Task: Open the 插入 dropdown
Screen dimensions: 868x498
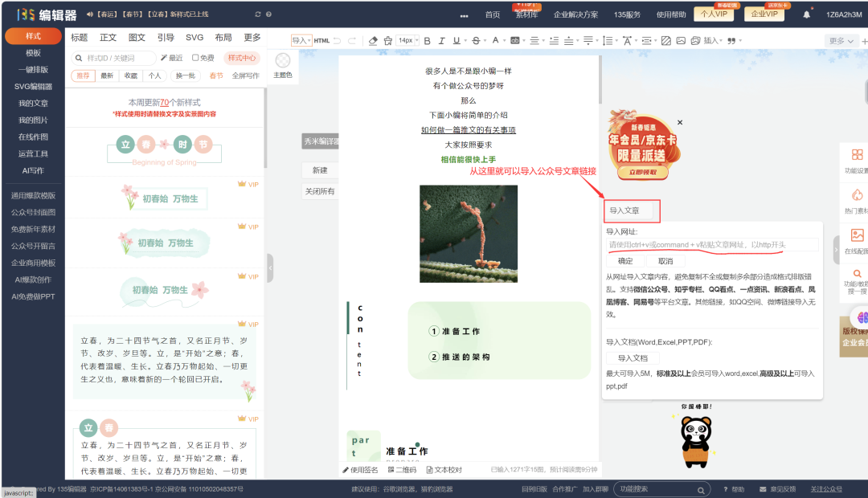Action: click(712, 40)
